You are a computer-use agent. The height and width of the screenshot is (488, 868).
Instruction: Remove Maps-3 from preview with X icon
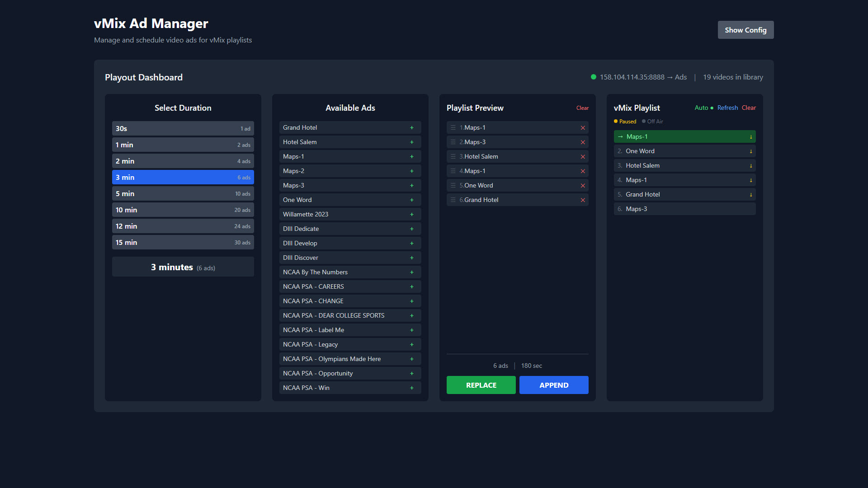[x=583, y=142]
